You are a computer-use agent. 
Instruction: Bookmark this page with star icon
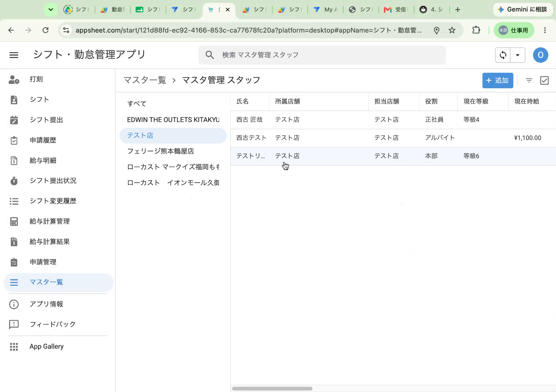click(452, 30)
